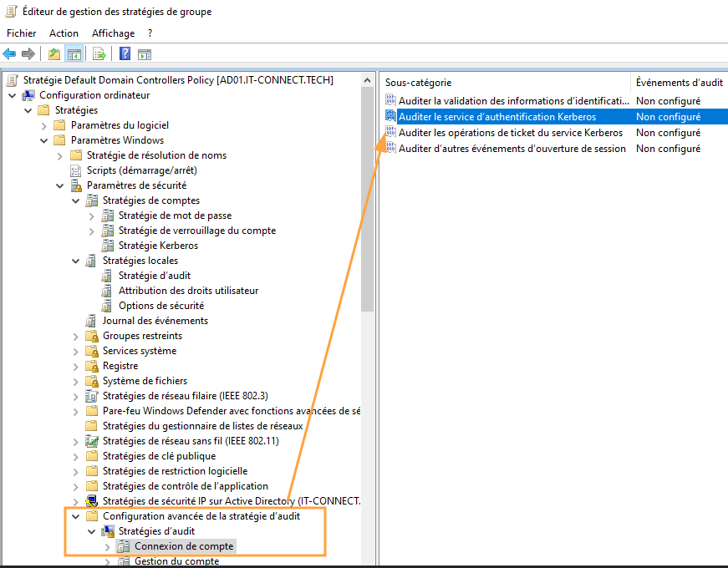
Task: Collapse the Stratégies folder node
Action: 28,110
